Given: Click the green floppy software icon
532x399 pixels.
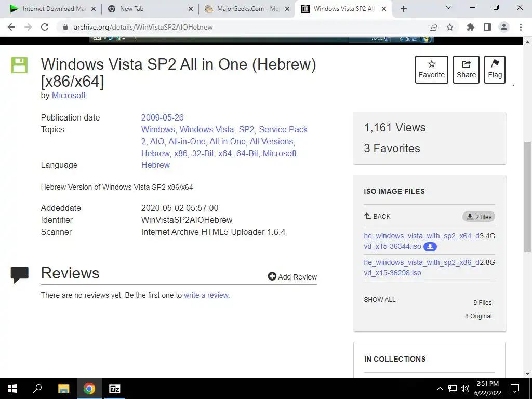Looking at the screenshot, I should [x=19, y=65].
